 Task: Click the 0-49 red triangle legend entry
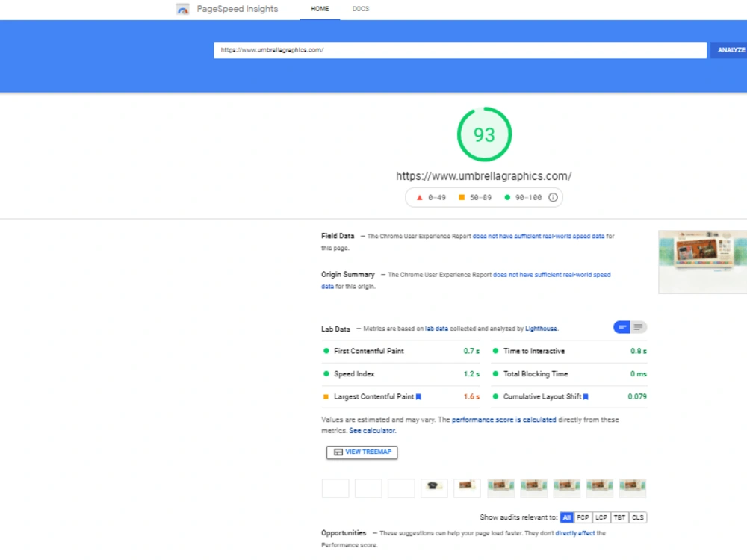tap(431, 198)
